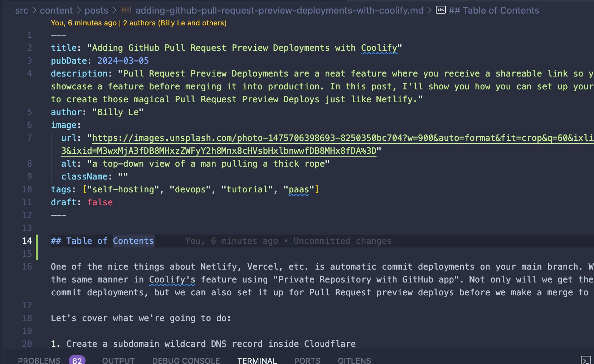The width and height of the screenshot is (594, 364).
Task: Select the TERMINAL panel tab
Action: click(x=257, y=360)
